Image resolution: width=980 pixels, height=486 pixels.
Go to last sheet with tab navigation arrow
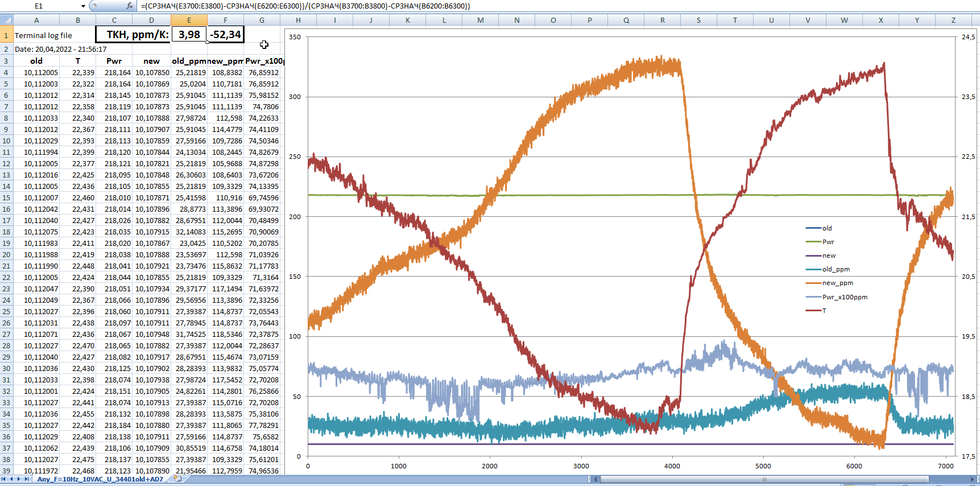(x=26, y=479)
